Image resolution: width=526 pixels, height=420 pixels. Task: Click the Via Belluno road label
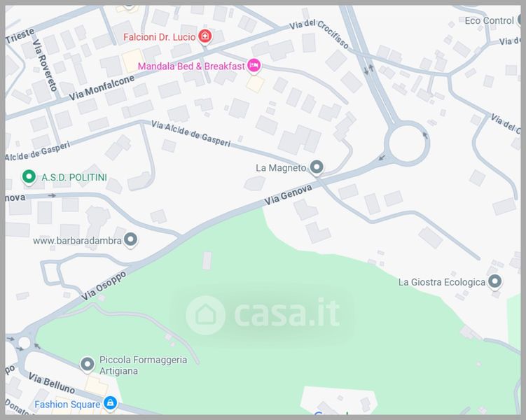click(51, 383)
